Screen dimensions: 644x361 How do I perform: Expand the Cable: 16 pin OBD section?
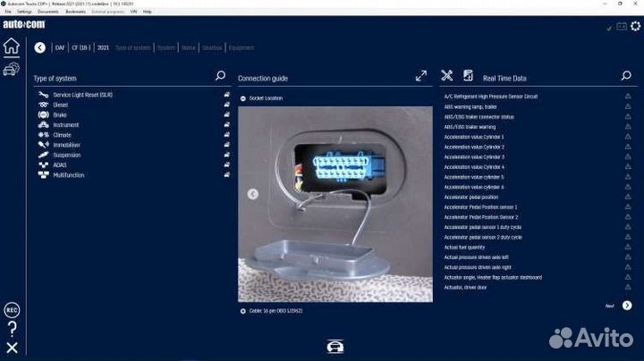point(243,311)
